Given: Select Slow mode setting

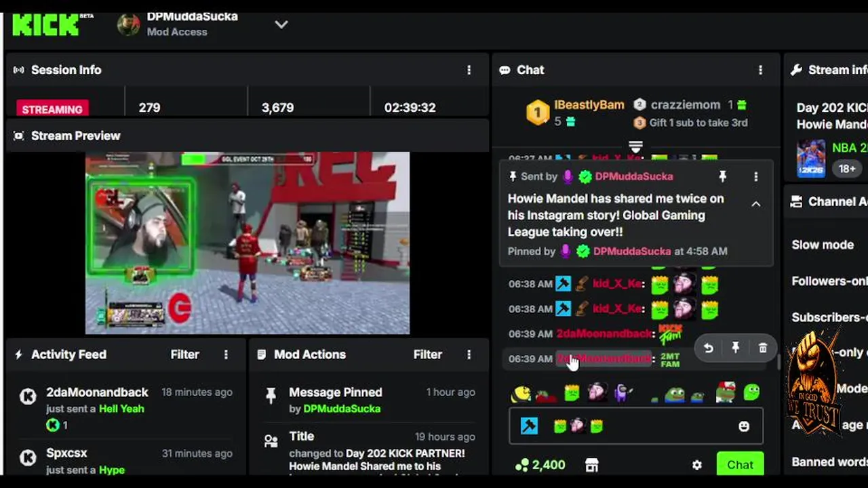Looking at the screenshot, I should [x=823, y=245].
